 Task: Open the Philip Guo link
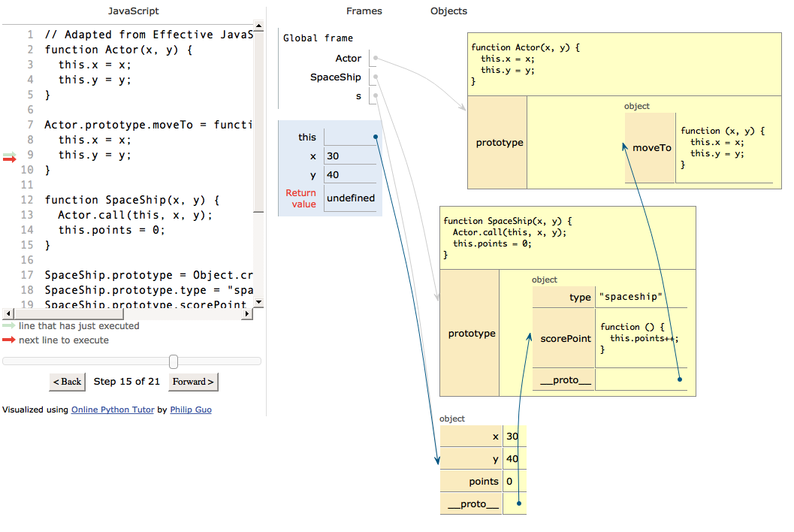point(191,410)
